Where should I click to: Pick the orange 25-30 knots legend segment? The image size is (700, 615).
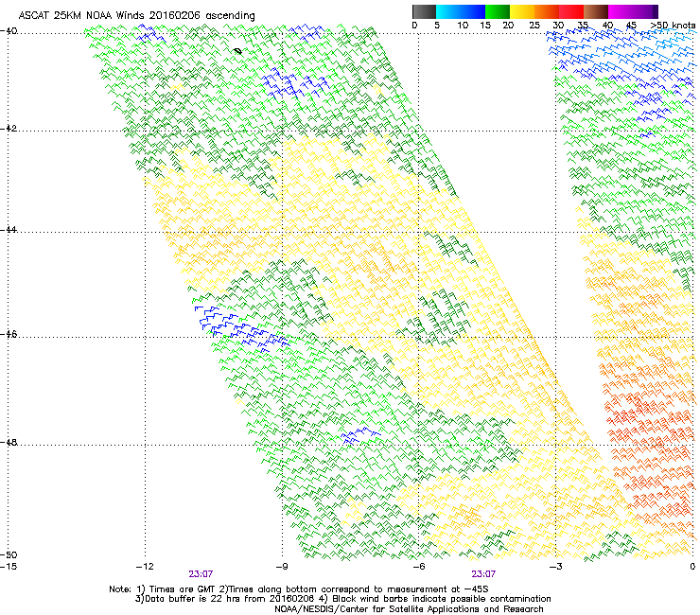[x=547, y=11]
